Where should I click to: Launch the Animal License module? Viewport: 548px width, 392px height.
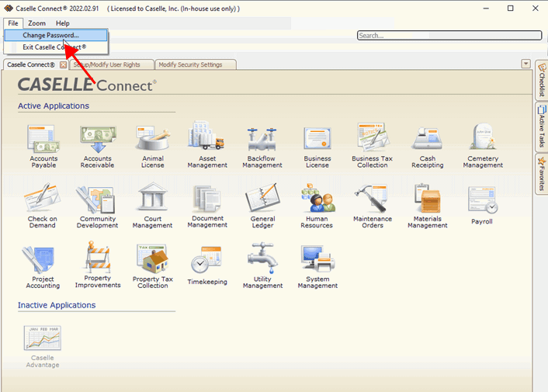click(153, 147)
